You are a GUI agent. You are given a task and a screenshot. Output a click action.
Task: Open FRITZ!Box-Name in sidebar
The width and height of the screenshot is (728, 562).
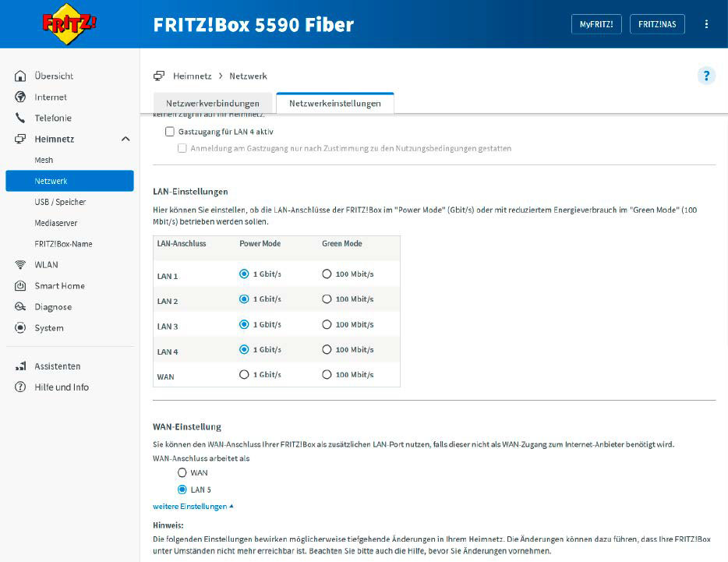tap(63, 244)
